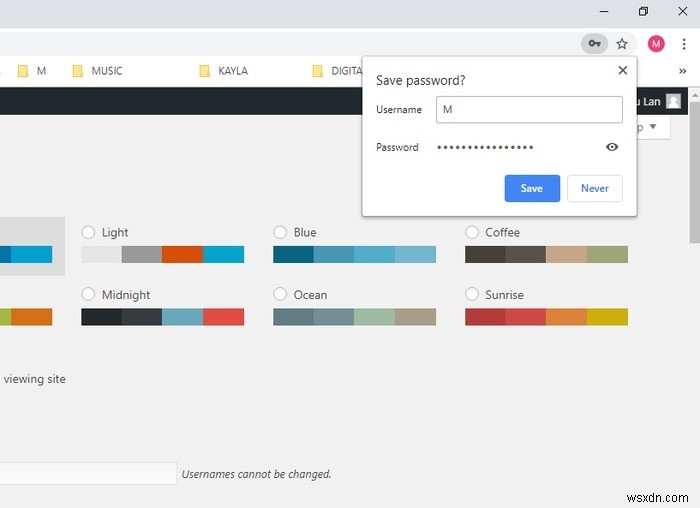Bookmark this page with the star icon

[622, 44]
